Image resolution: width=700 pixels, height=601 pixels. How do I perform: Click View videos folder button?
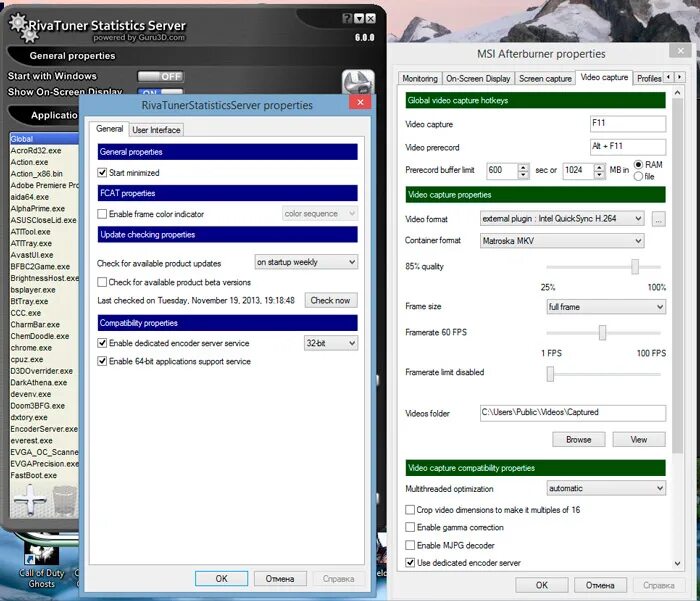pos(639,439)
